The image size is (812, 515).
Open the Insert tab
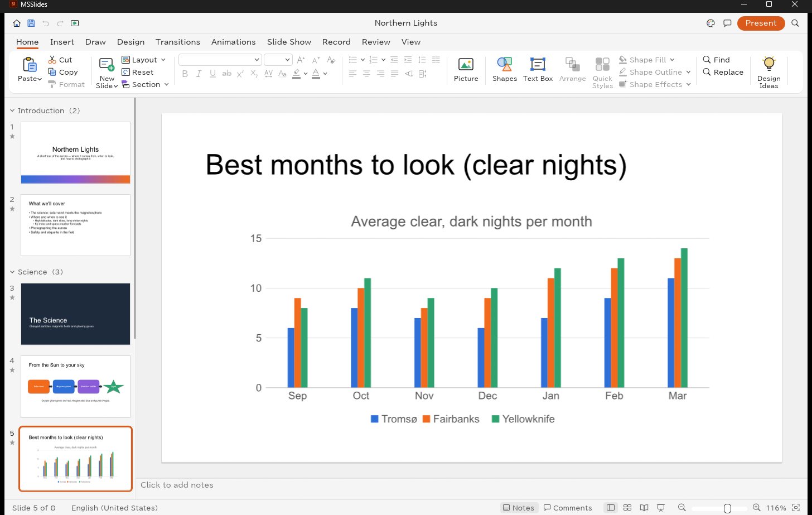(x=62, y=42)
